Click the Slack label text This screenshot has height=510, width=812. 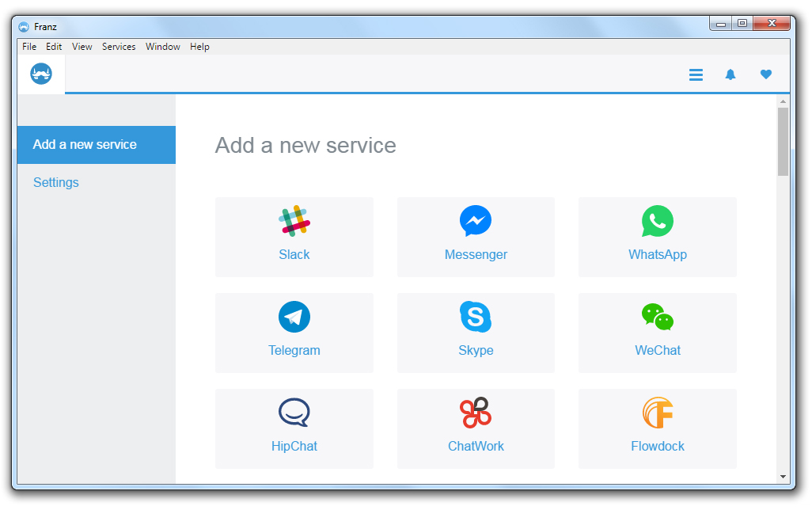pos(294,254)
